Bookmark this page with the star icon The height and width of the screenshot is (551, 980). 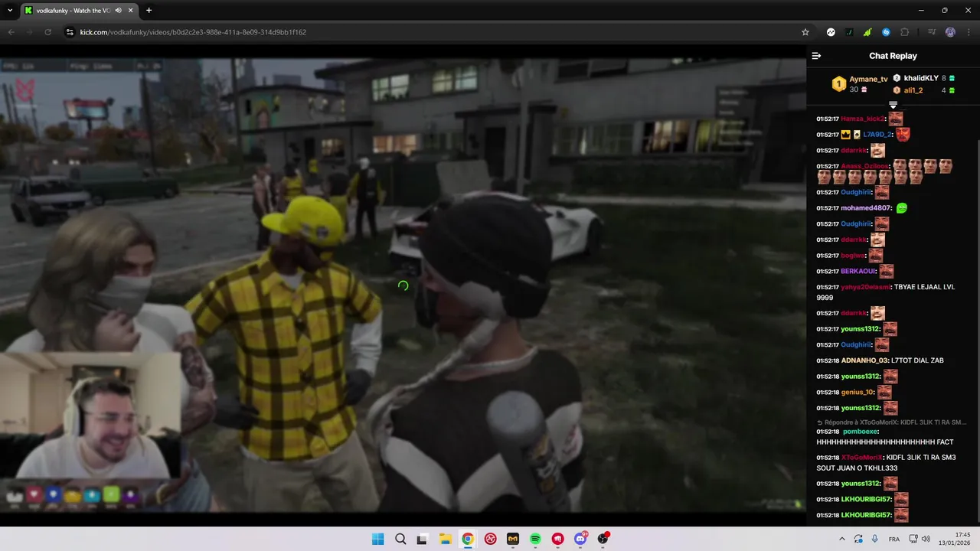805,32
